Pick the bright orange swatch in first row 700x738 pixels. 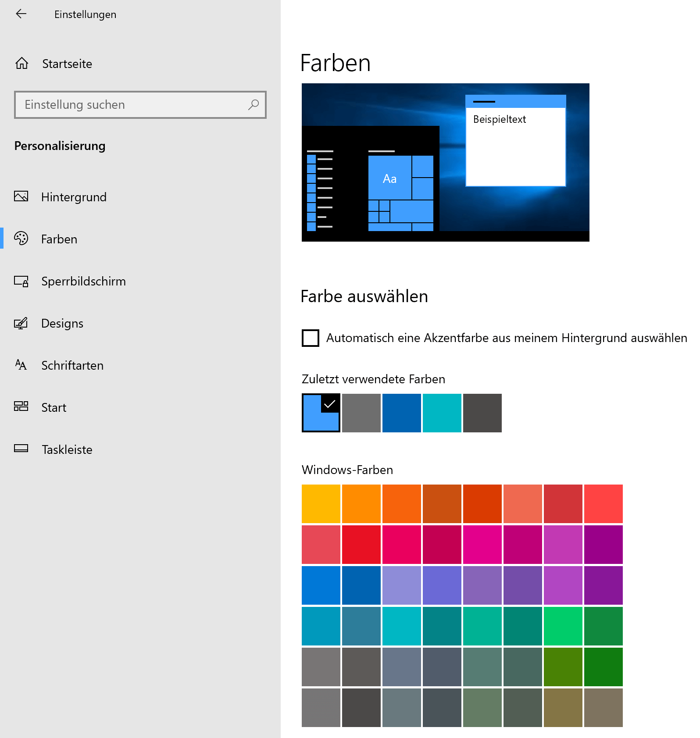pos(361,504)
